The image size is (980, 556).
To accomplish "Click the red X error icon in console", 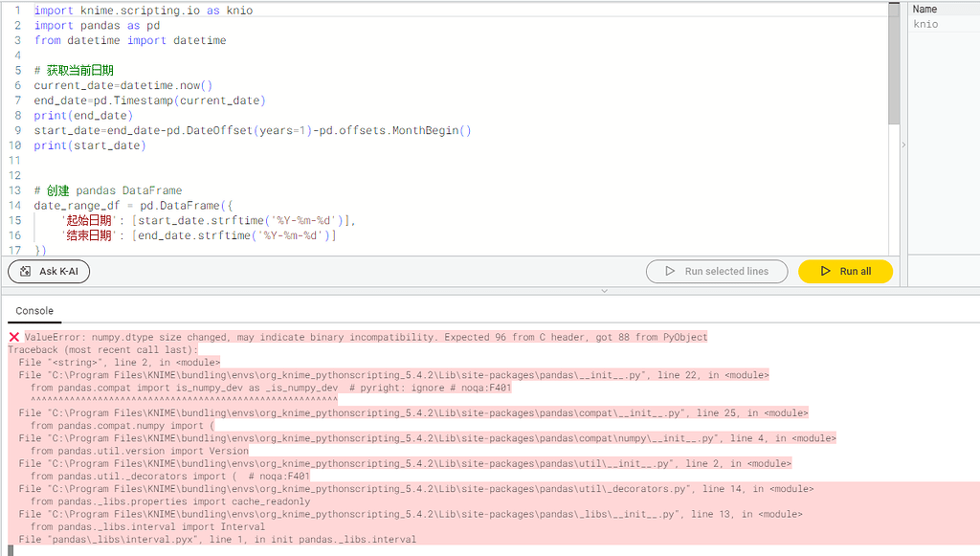I will pyautogui.click(x=14, y=338).
